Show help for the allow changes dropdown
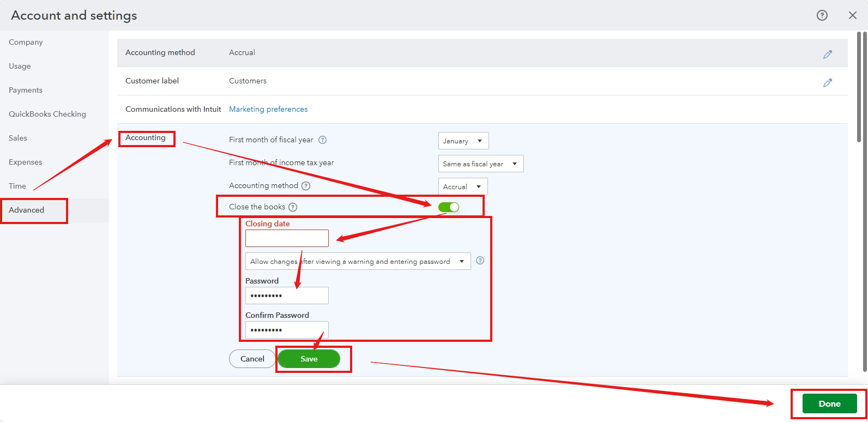Image resolution: width=868 pixels, height=422 pixels. pos(480,261)
